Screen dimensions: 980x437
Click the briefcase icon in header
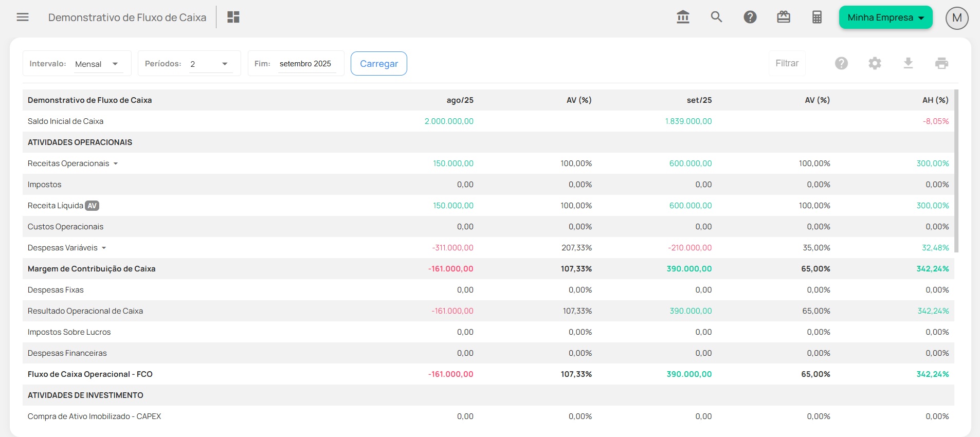point(784,17)
